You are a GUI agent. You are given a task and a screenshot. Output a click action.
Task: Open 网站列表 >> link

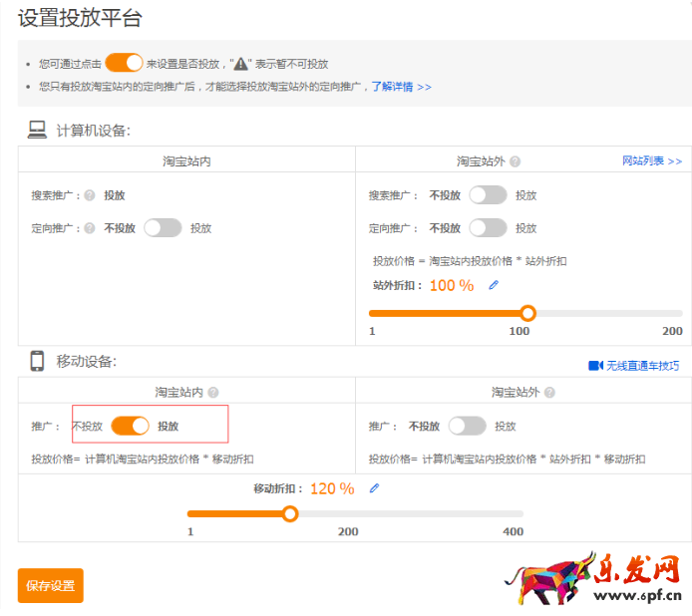coord(652,160)
